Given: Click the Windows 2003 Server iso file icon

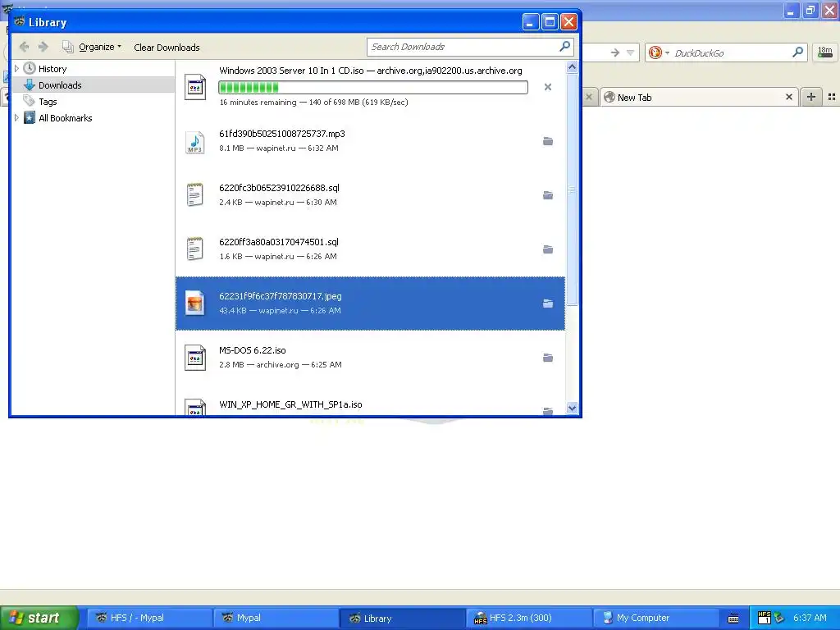Looking at the screenshot, I should pos(195,87).
